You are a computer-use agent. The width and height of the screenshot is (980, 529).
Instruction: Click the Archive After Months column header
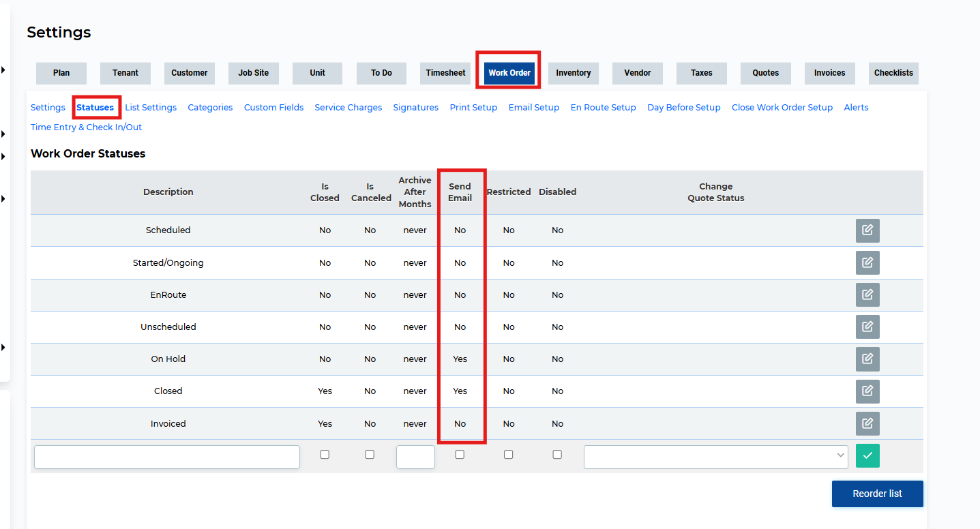415,192
